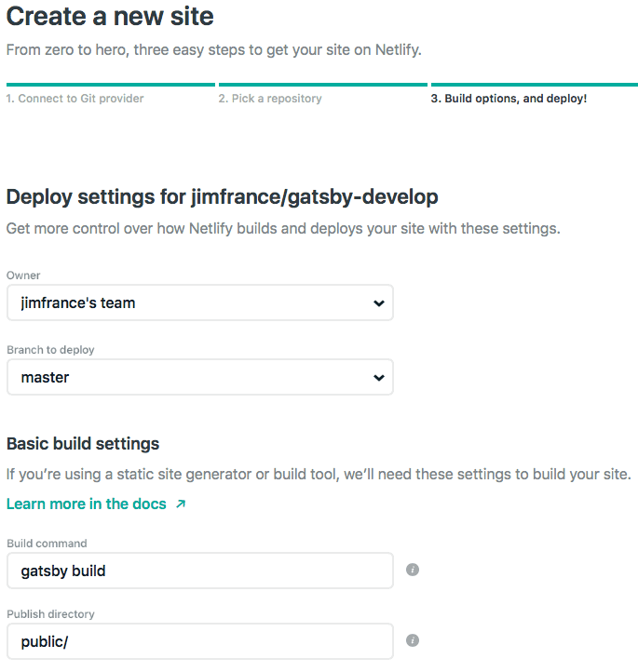The width and height of the screenshot is (638, 672).
Task: Click the From zero to hero subtitle text
Action: pos(214,50)
